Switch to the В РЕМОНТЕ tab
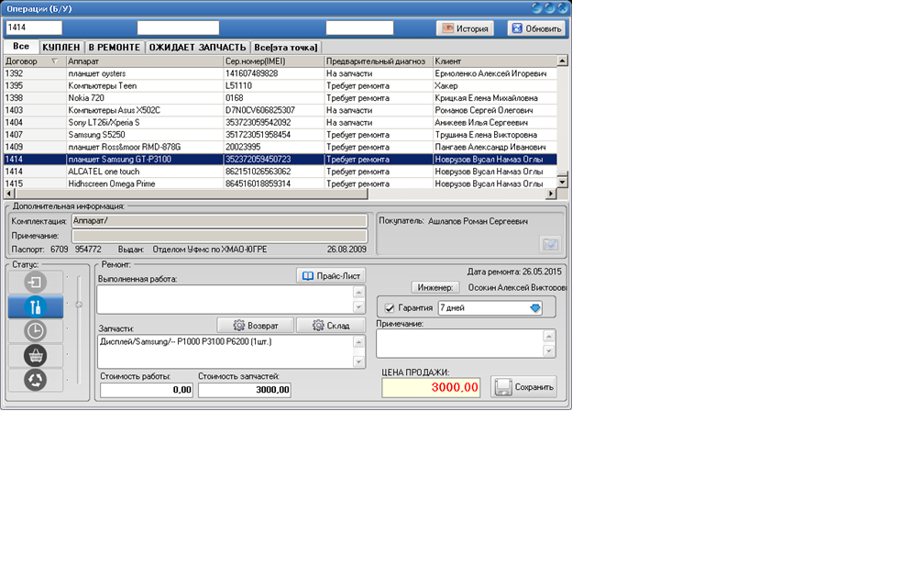924x578 pixels. pyautogui.click(x=115, y=47)
